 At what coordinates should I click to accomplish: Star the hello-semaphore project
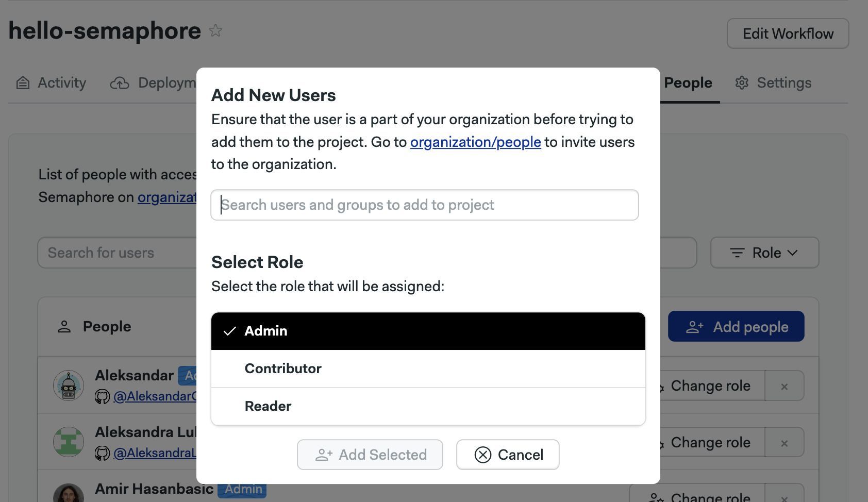pyautogui.click(x=215, y=31)
